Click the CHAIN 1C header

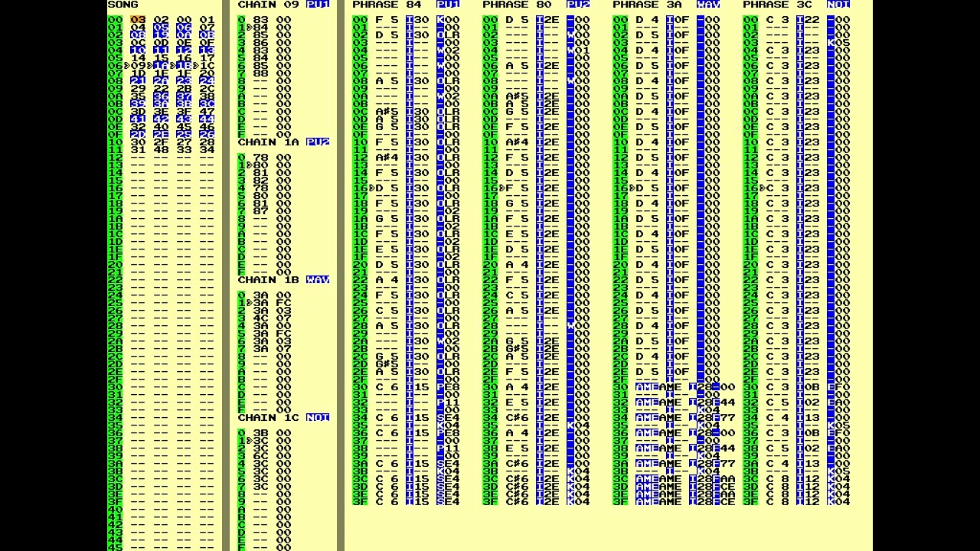(268, 418)
